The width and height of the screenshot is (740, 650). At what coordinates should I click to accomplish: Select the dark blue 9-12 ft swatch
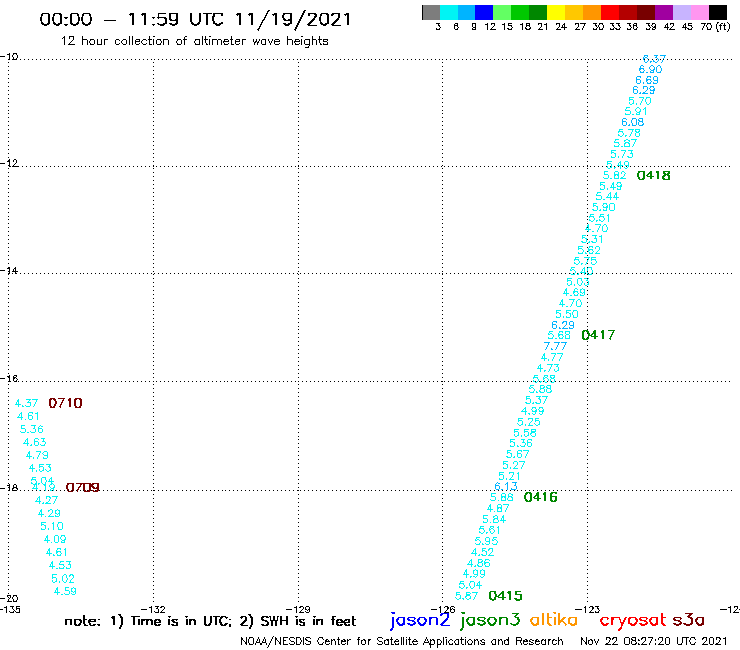[484, 12]
